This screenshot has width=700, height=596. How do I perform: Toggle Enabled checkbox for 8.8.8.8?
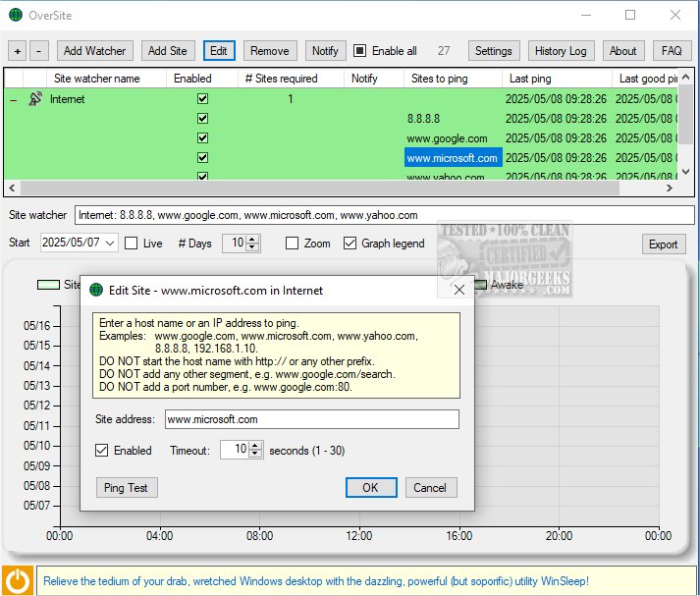(x=202, y=118)
